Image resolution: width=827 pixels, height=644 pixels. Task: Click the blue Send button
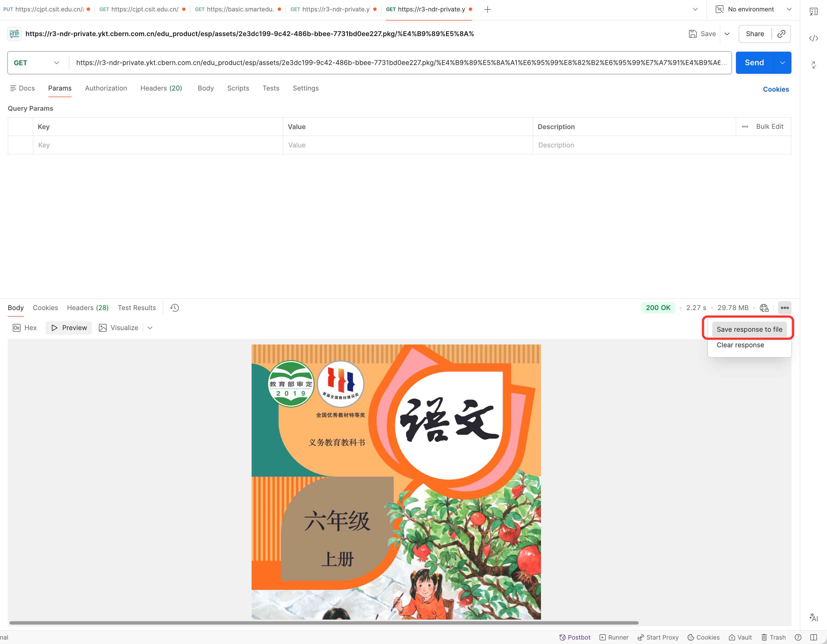tap(755, 63)
